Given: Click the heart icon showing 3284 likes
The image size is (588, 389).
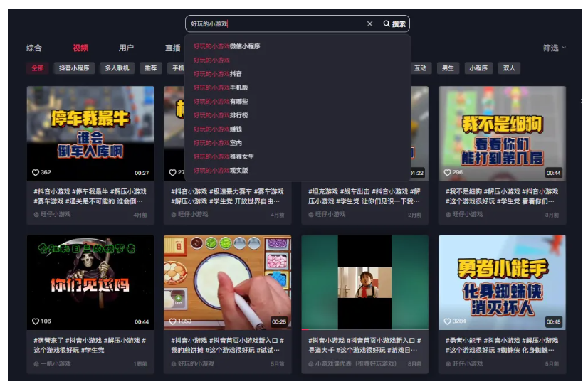Looking at the screenshot, I should [x=448, y=321].
